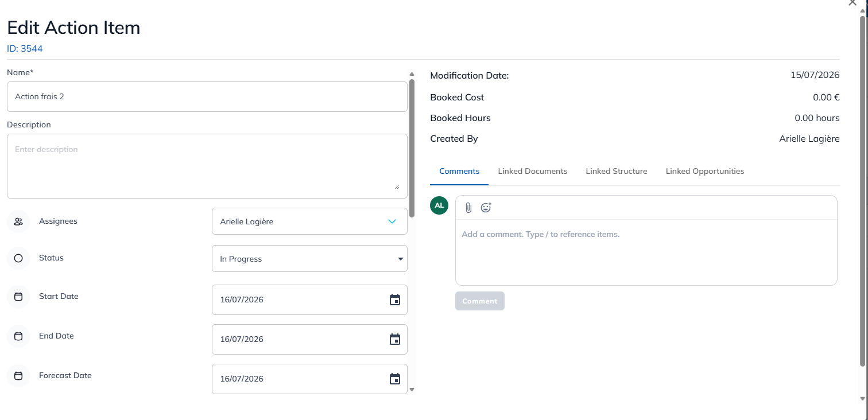Viewport: 868px width, 420px height.
Task: Click the Edit Action Item heading
Action: (x=73, y=28)
